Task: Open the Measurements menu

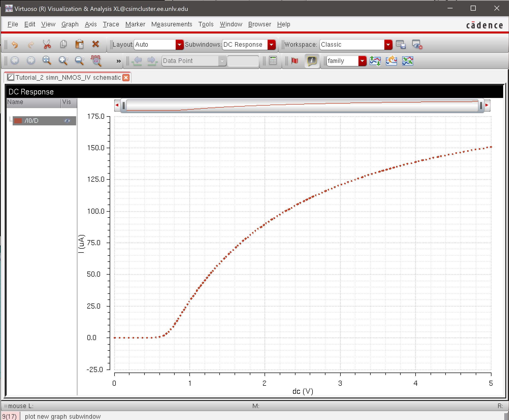Action: click(x=172, y=24)
